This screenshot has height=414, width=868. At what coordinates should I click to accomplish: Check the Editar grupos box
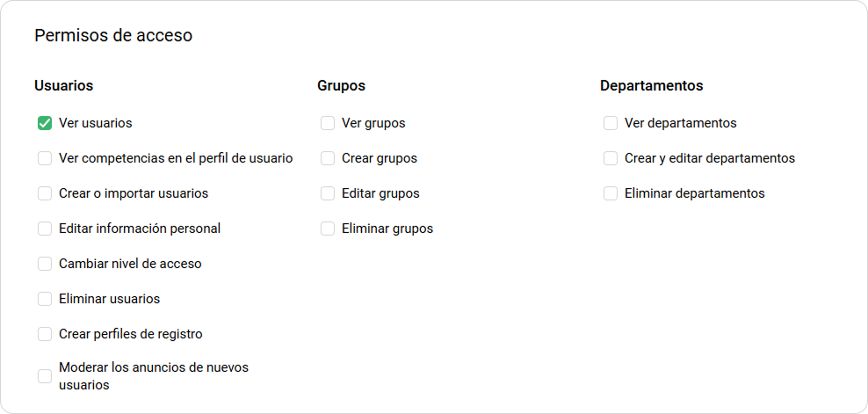tap(328, 193)
